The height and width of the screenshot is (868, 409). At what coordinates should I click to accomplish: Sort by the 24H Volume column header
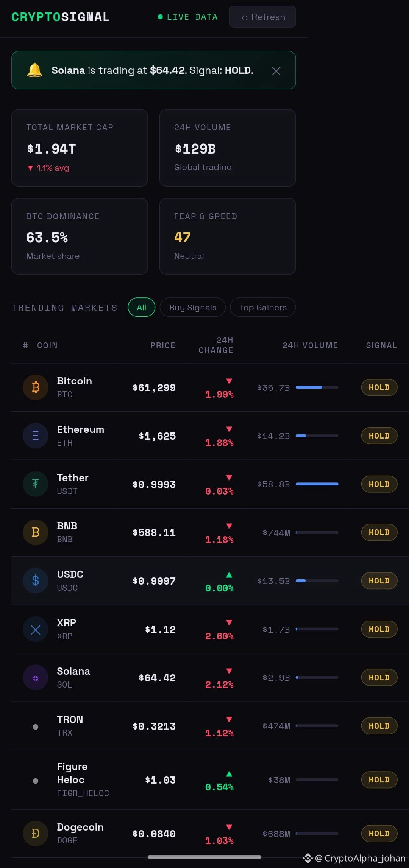coord(310,345)
